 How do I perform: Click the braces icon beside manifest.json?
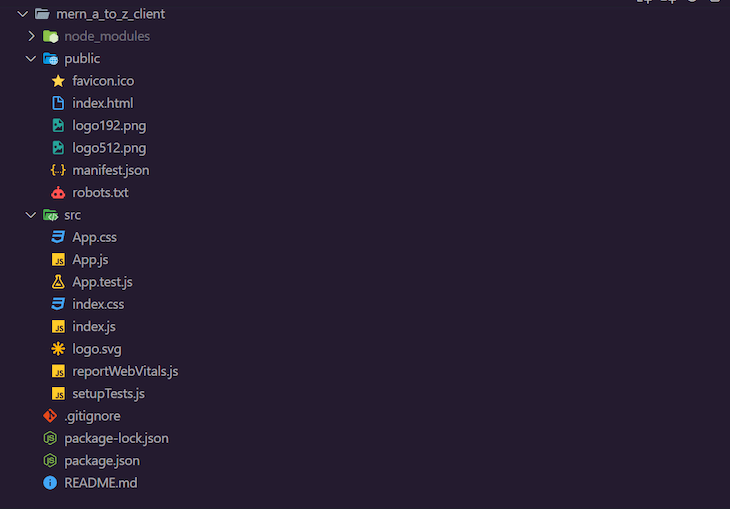pos(58,171)
